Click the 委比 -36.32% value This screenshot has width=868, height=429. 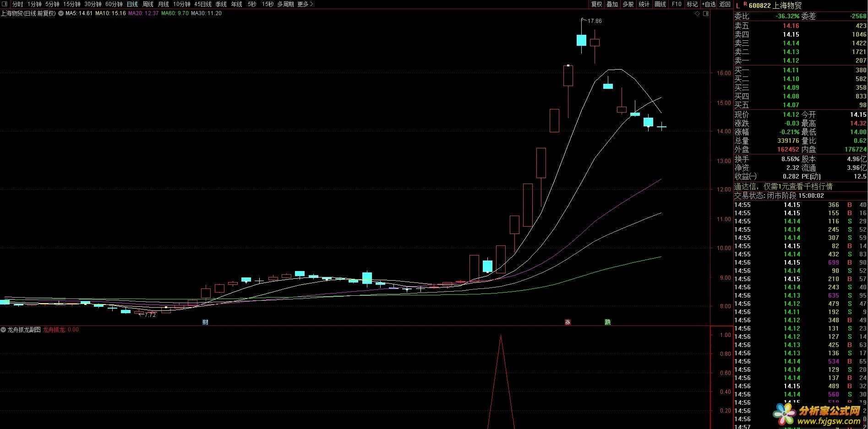787,16
